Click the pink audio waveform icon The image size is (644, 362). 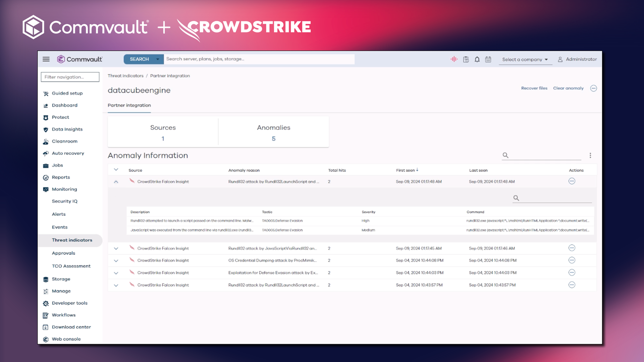(x=454, y=59)
